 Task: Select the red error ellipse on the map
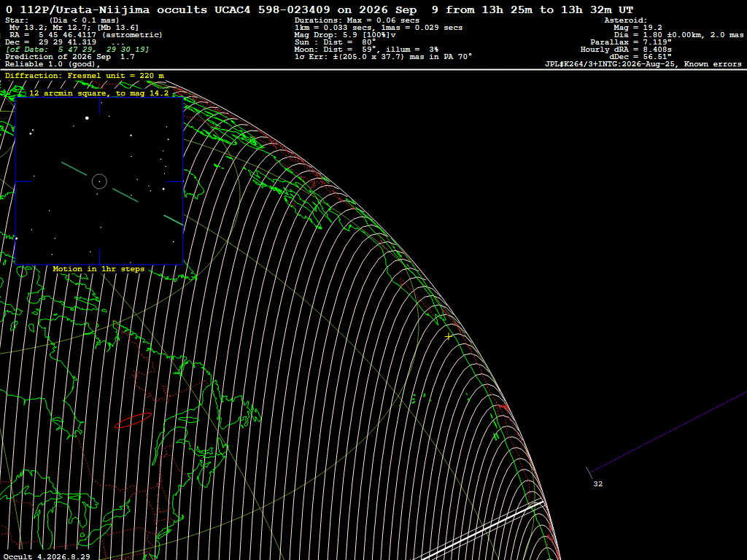[x=133, y=421]
